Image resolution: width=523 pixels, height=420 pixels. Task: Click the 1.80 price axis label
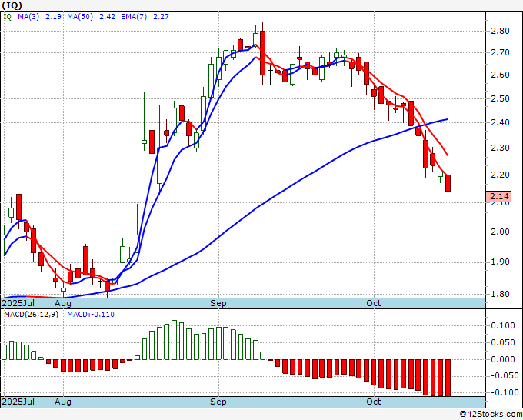[500, 295]
